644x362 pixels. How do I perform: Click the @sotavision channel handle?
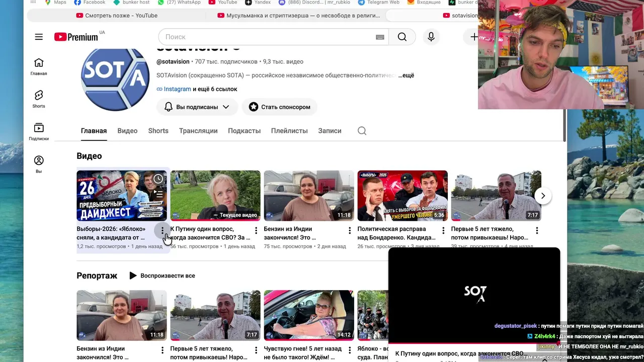tap(173, 62)
